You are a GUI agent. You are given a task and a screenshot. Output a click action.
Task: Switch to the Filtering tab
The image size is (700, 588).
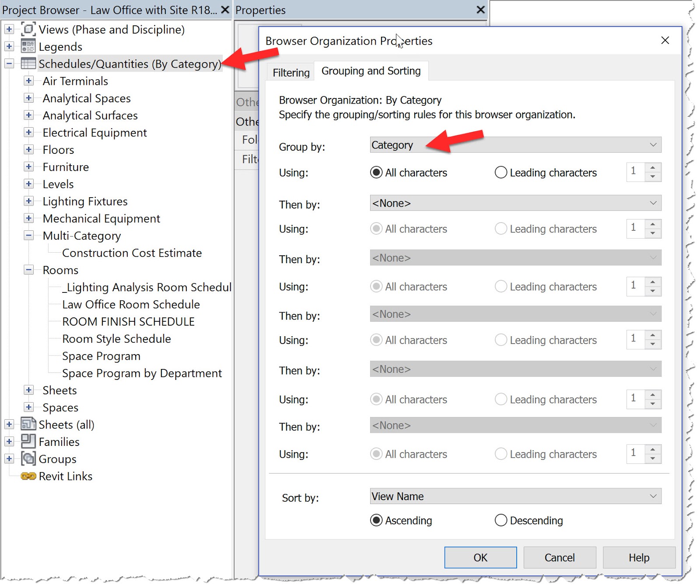pos(290,72)
